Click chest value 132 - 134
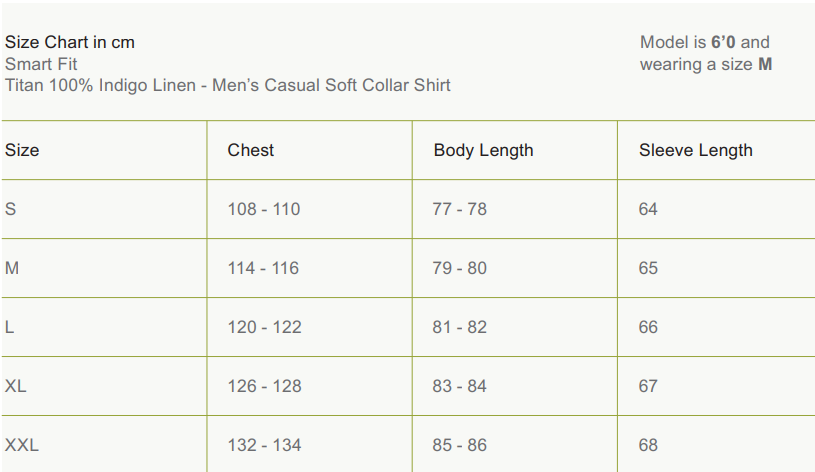 click(264, 445)
